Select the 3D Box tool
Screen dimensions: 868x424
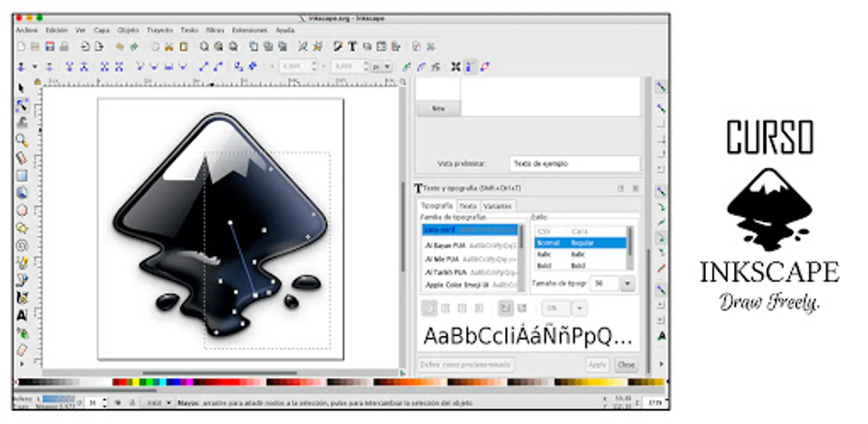(22, 193)
